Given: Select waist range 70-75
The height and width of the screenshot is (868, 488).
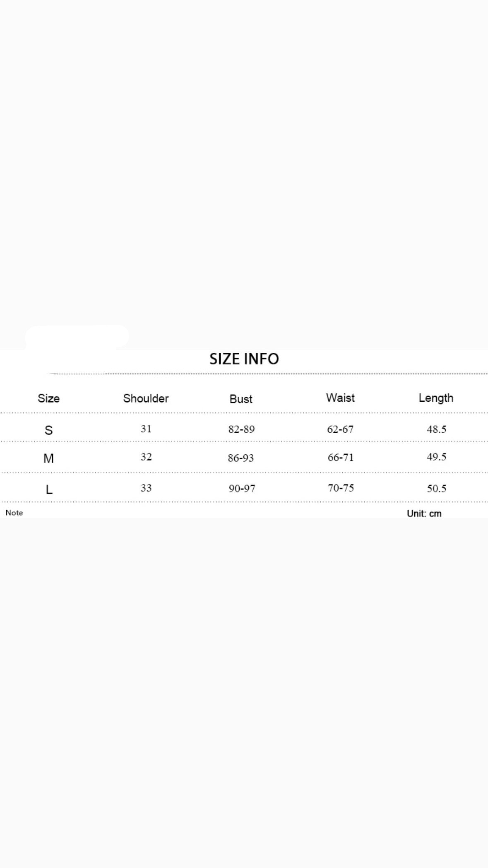Looking at the screenshot, I should pyautogui.click(x=341, y=488).
